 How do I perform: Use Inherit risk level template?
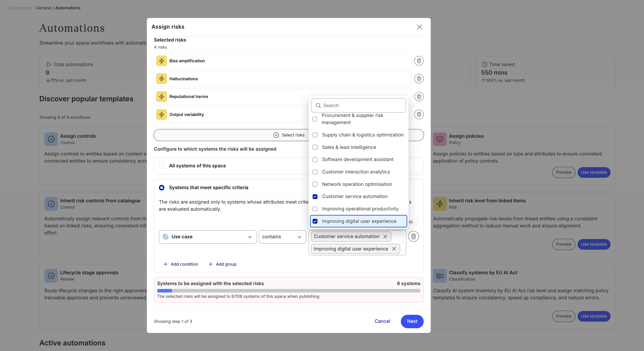[x=594, y=244]
